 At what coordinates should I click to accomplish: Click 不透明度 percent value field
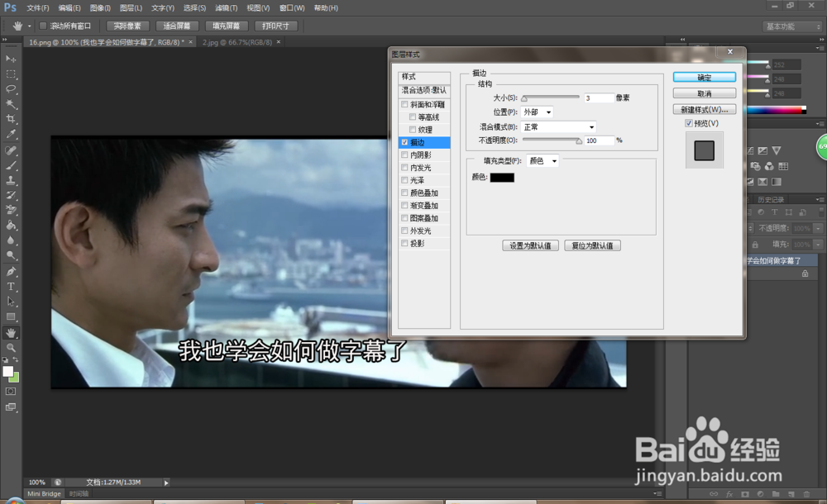pos(599,140)
